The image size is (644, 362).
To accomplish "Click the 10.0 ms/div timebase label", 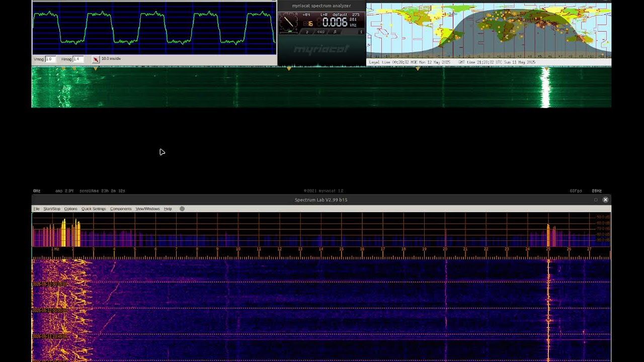I will click(111, 59).
